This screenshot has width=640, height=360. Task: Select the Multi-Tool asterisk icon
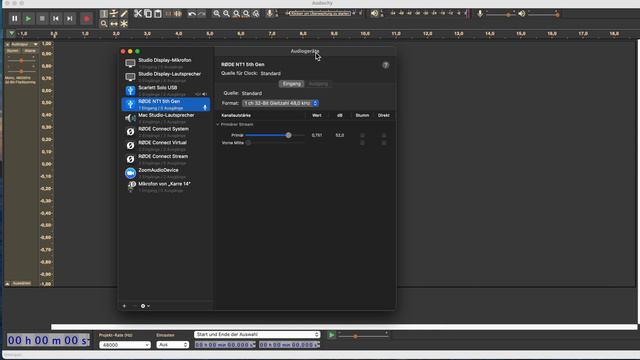coord(124,24)
